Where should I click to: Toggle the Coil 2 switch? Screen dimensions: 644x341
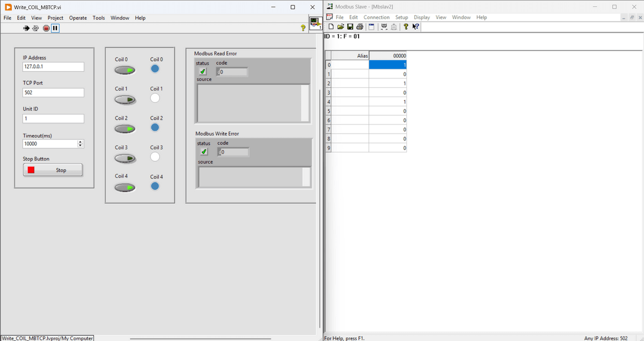point(125,128)
